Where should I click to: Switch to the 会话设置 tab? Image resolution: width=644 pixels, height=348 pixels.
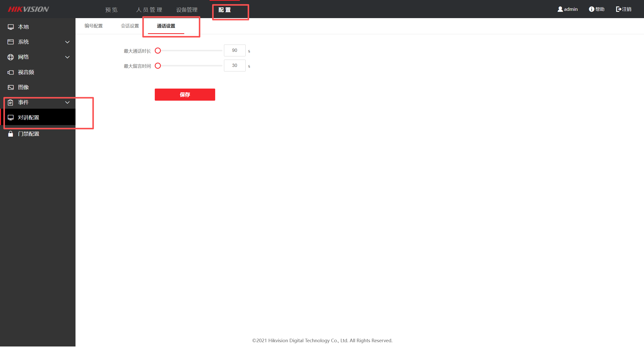click(x=130, y=26)
